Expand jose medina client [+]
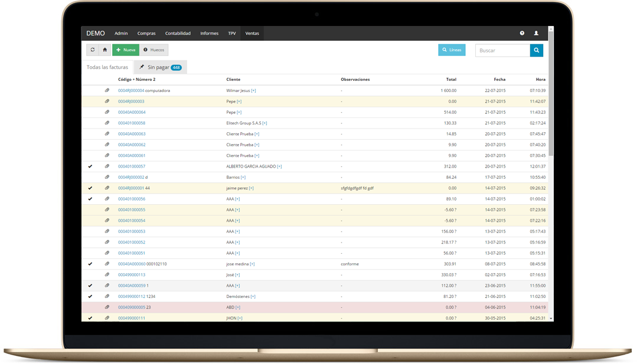 (x=252, y=264)
